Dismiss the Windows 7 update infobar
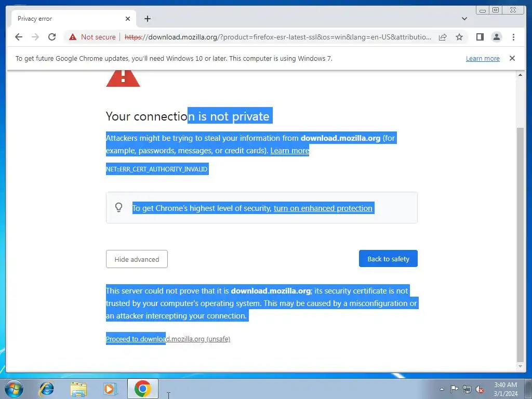This screenshot has height=399, width=532. 512,58
